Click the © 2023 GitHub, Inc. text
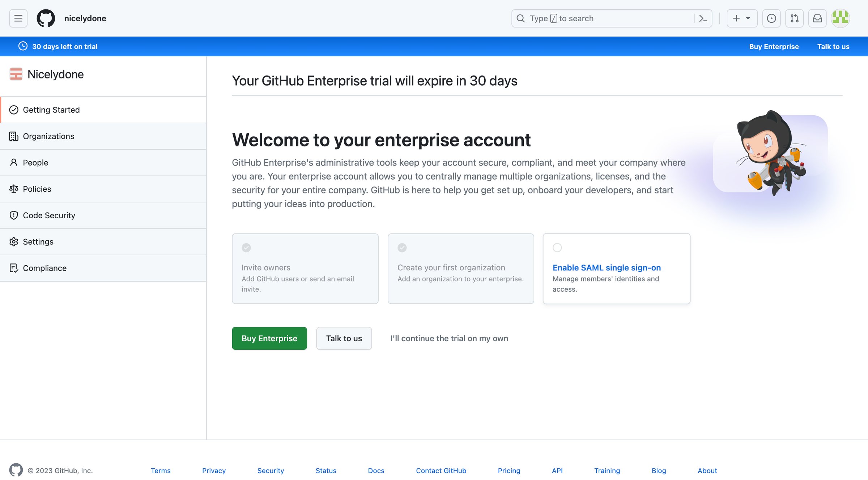 pyautogui.click(x=60, y=471)
